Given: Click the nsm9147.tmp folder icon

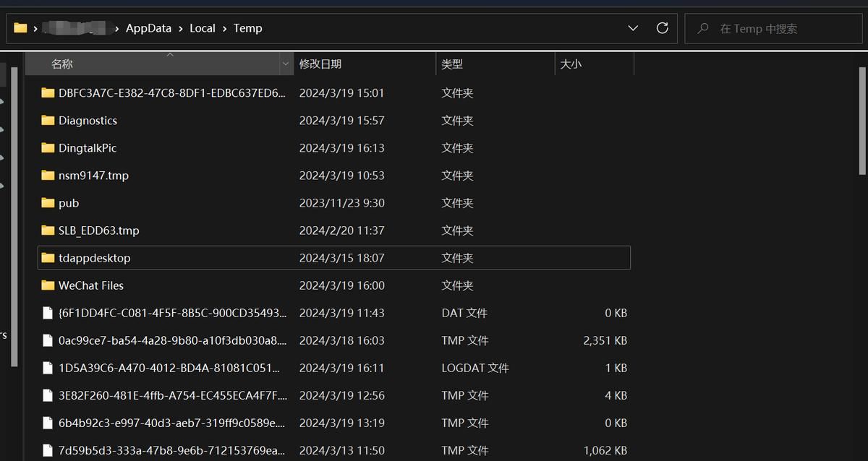Looking at the screenshot, I should tap(48, 176).
